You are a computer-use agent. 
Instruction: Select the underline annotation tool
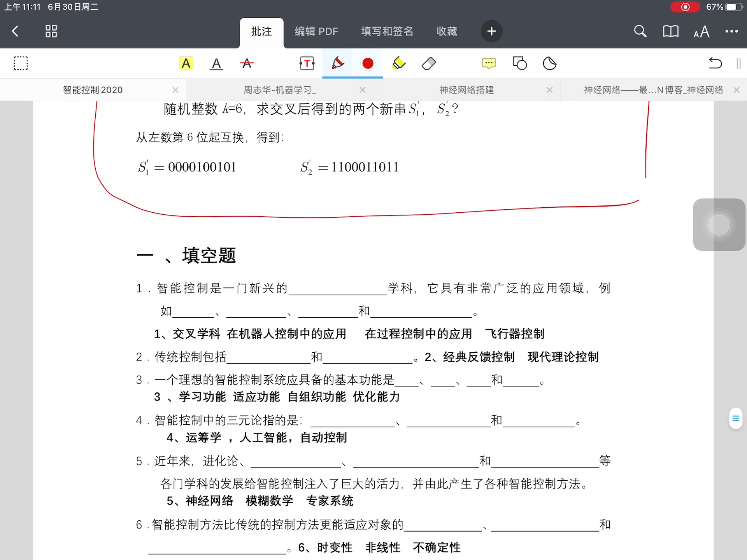click(217, 63)
